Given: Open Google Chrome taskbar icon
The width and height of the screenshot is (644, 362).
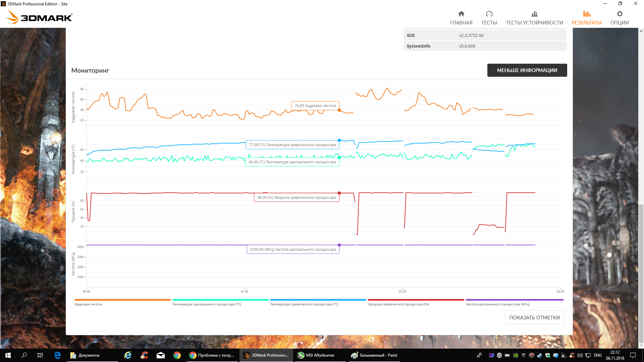Looking at the screenshot, I should 177,355.
